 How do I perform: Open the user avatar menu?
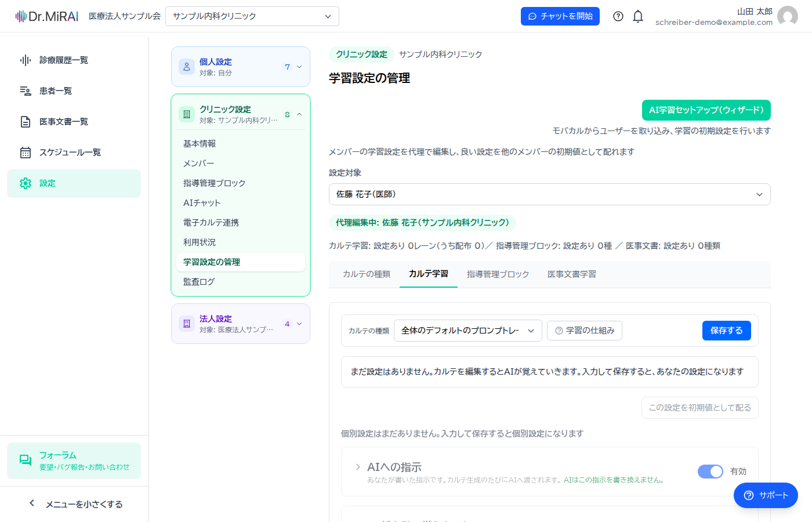[x=788, y=16]
